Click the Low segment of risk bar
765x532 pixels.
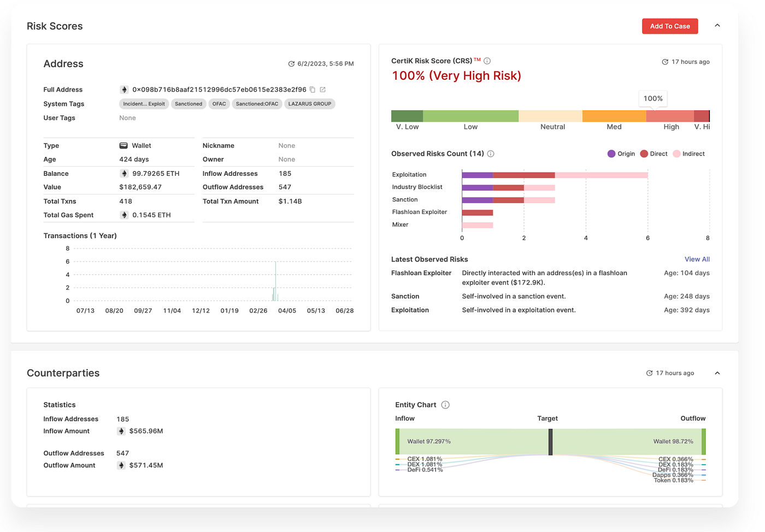[x=470, y=116]
